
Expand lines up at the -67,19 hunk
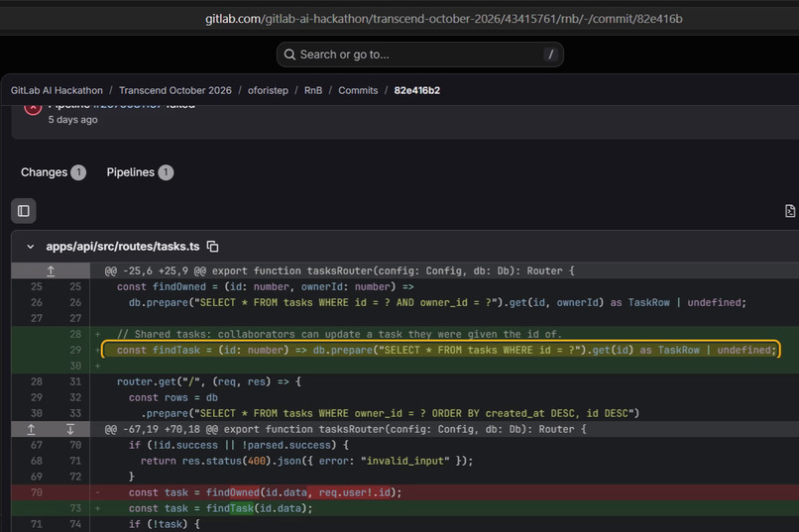pyautogui.click(x=31, y=429)
